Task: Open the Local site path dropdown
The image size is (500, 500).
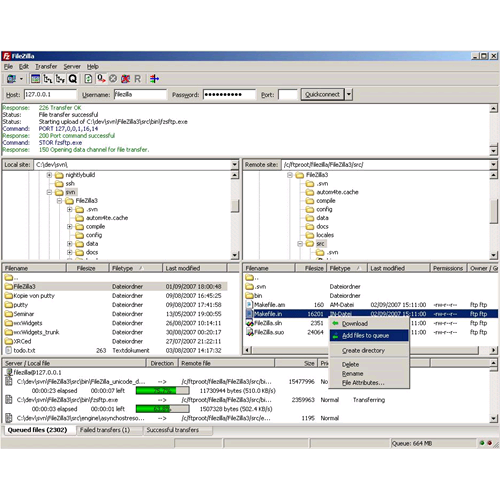Action: (235, 164)
